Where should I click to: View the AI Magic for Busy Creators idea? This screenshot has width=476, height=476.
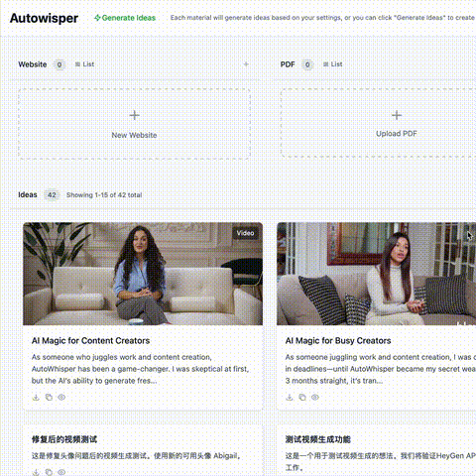tap(315, 397)
